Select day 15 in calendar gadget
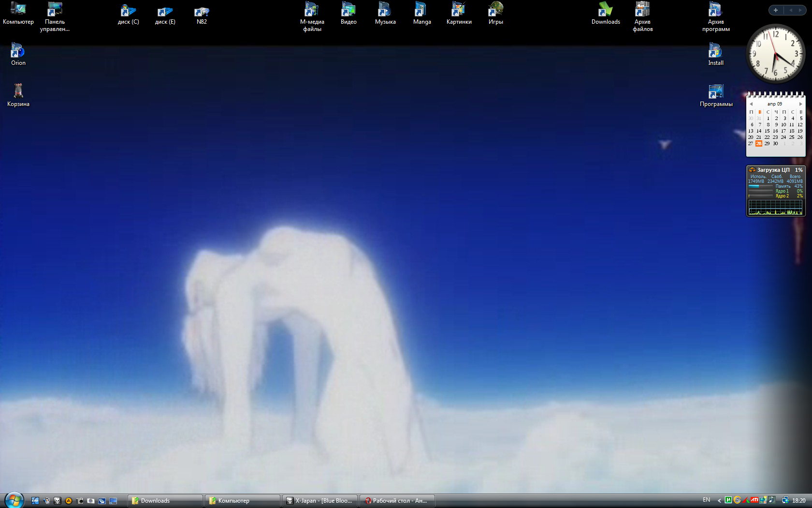Image resolution: width=812 pixels, height=508 pixels. pyautogui.click(x=767, y=131)
